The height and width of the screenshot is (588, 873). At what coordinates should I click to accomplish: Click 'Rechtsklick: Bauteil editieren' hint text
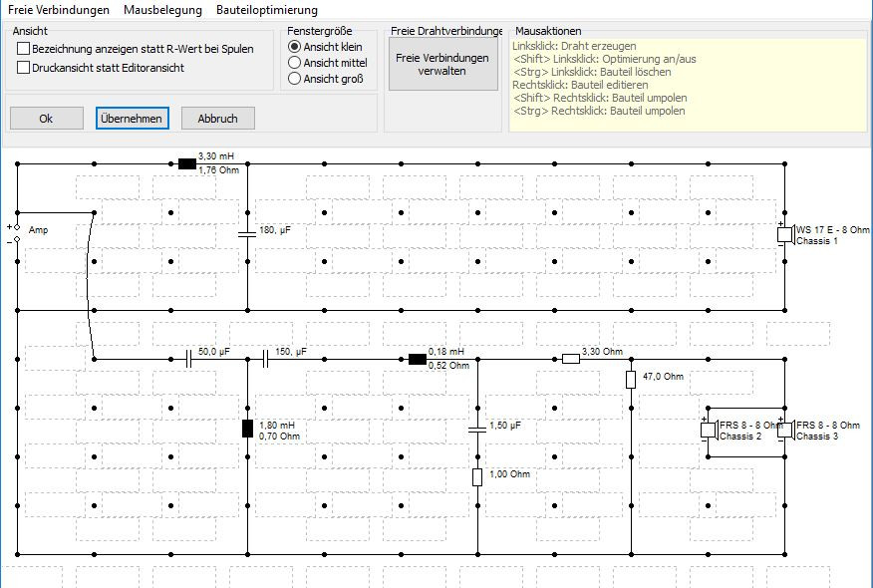coord(580,85)
